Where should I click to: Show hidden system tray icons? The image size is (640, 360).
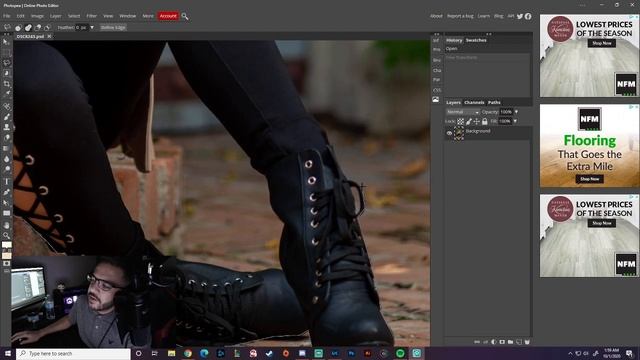[570, 353]
